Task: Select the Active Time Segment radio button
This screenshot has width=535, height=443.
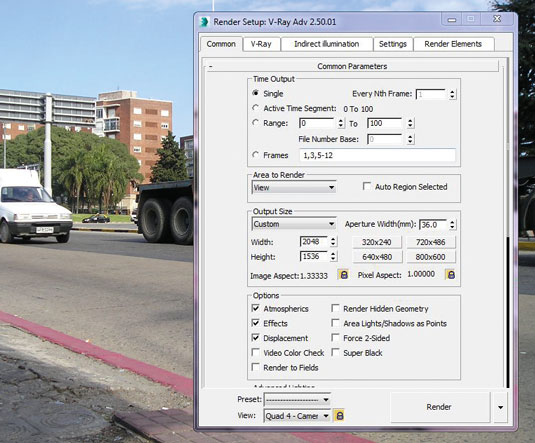Action: 255,108
